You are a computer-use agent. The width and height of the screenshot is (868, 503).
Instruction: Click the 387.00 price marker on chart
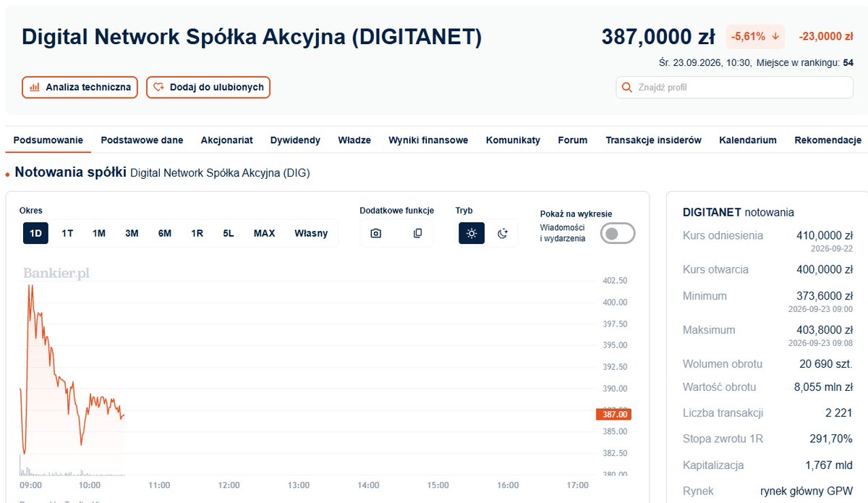point(614,415)
